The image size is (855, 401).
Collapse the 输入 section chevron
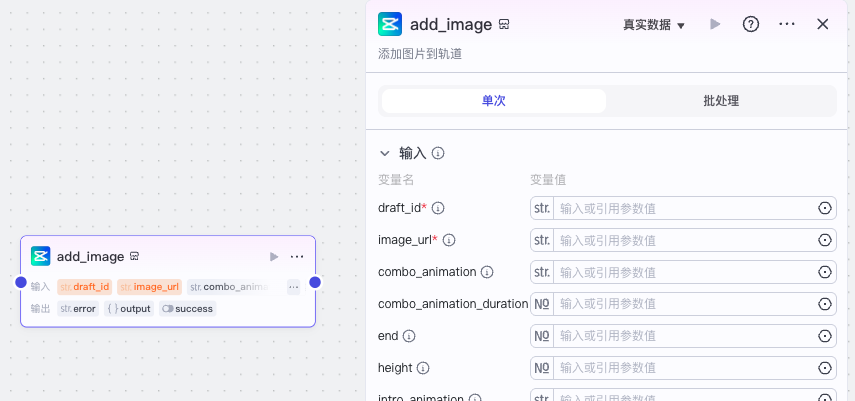tap(385, 153)
